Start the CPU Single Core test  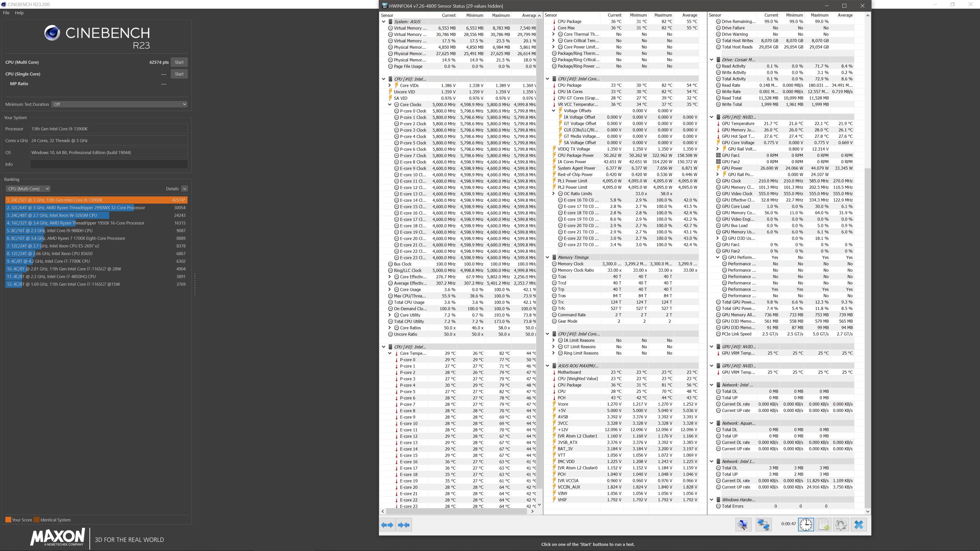(x=179, y=74)
